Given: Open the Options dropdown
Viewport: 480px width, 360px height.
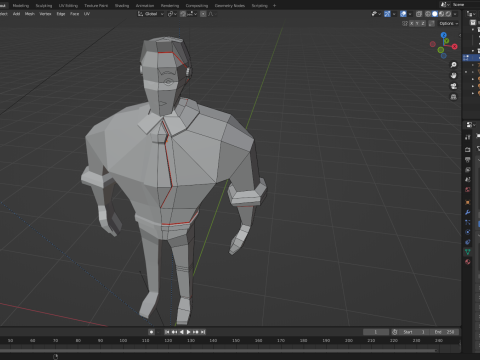Looking at the screenshot, I should click(x=448, y=23).
